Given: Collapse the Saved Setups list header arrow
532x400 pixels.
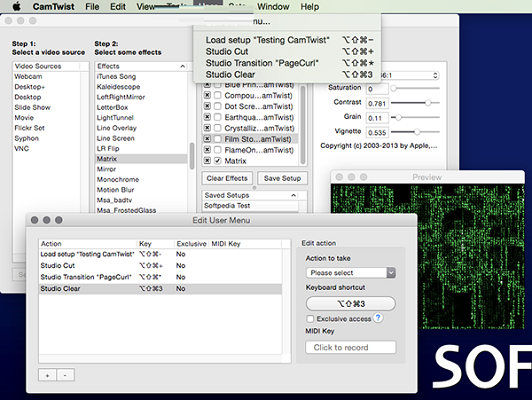Looking at the screenshot, I should (293, 195).
